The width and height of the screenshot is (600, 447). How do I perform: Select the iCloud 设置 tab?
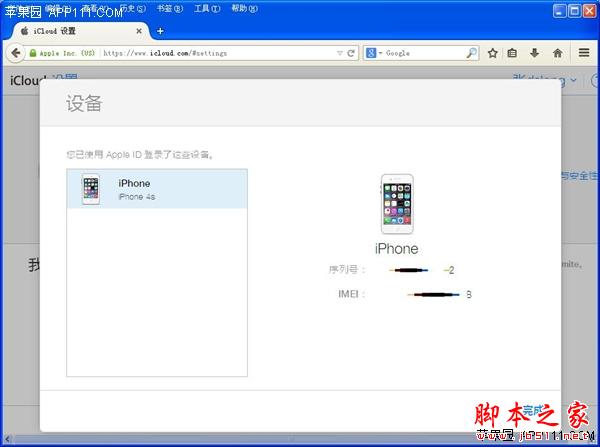[80, 31]
